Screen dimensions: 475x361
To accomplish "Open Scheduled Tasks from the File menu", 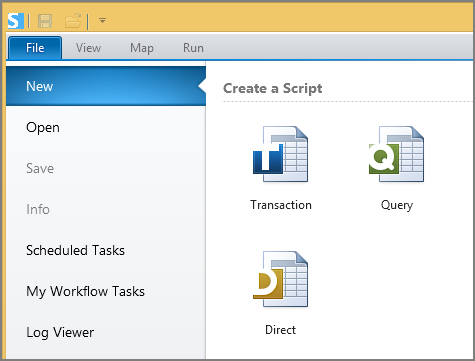I will (x=106, y=250).
